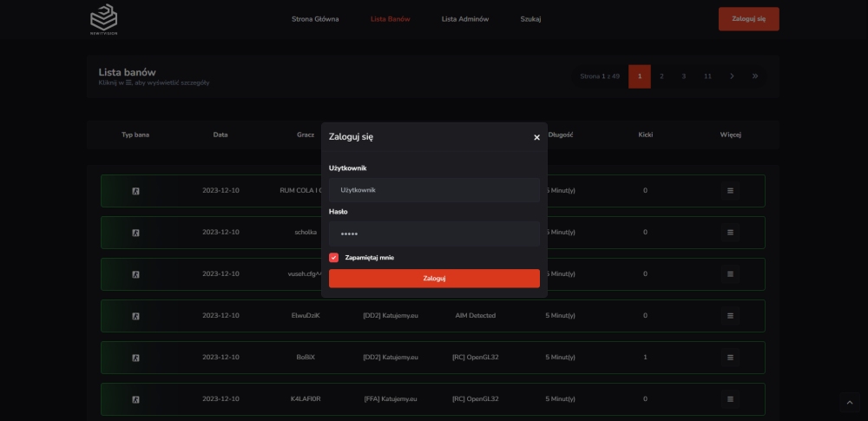Click ban type icon in vuseh.cfg row
Screen dimensions: 868x421
click(135, 274)
